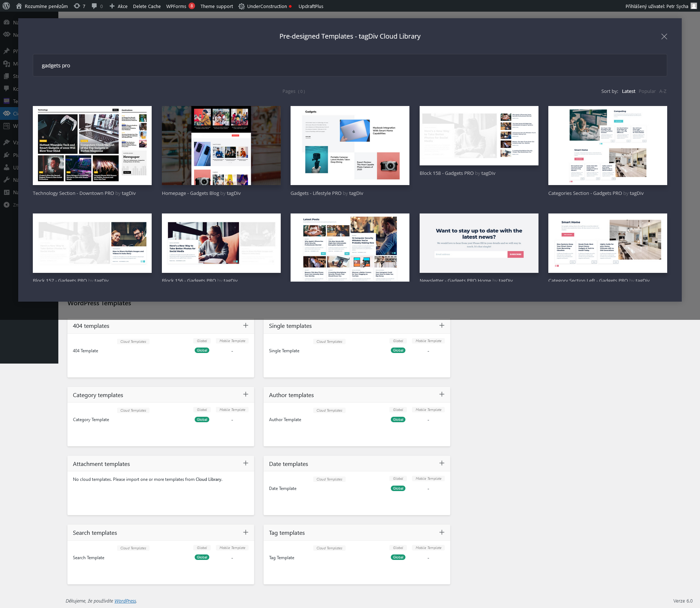Toggle the Global badge for Author Template

tap(398, 420)
